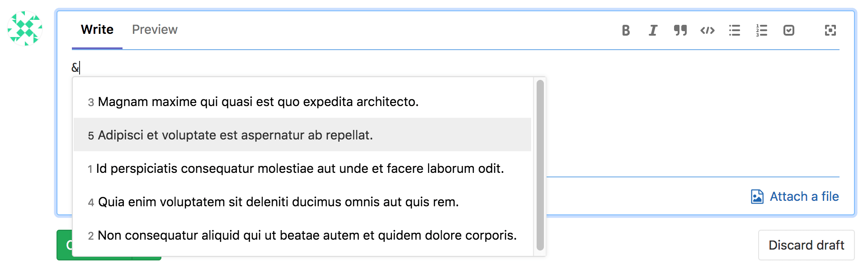Select the Write tab
The width and height of the screenshot is (868, 269).
tap(96, 29)
